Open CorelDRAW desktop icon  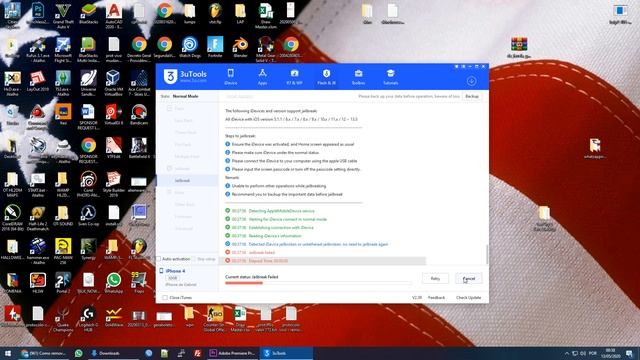pyautogui.click(x=12, y=218)
